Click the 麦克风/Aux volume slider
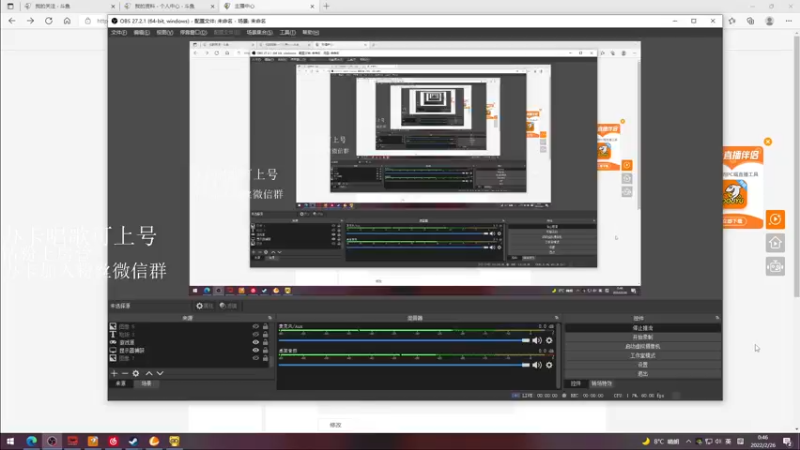 pos(404,340)
